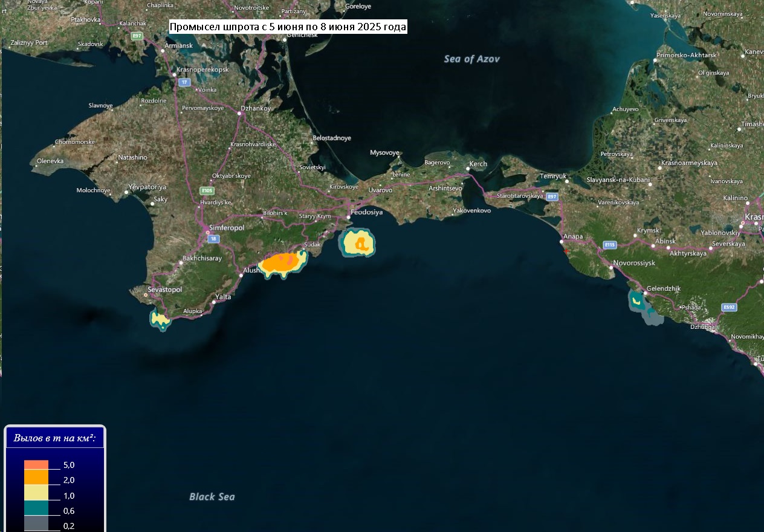Click the small catch zone below Sevastopol

160,319
